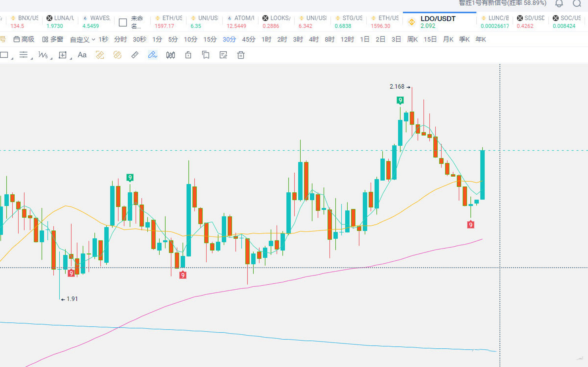Set timeframe to 周K
The image size is (588, 367).
click(412, 39)
